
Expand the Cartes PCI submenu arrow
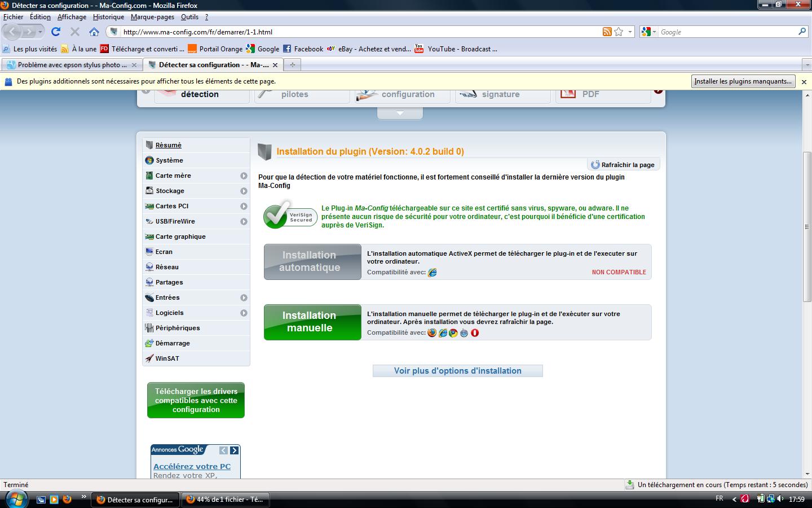[244, 206]
